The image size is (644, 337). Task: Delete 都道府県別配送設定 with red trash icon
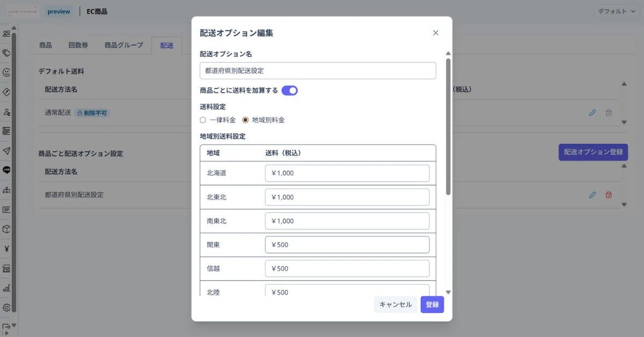pos(609,195)
